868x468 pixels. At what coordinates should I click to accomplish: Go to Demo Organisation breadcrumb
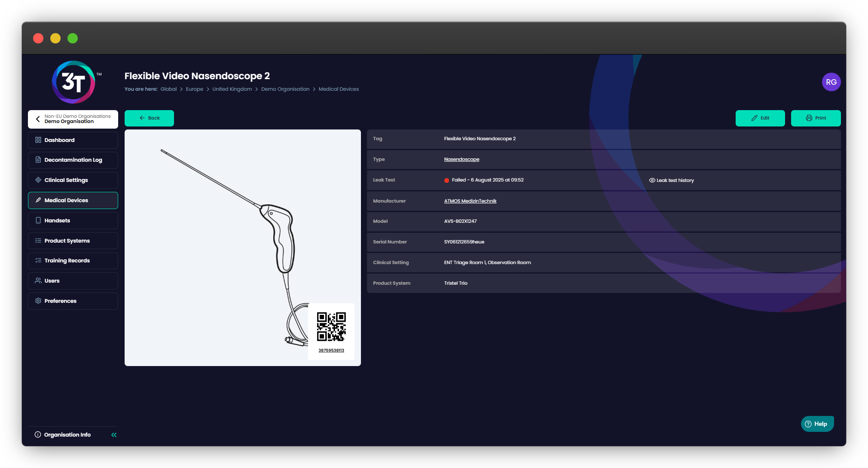tap(285, 89)
